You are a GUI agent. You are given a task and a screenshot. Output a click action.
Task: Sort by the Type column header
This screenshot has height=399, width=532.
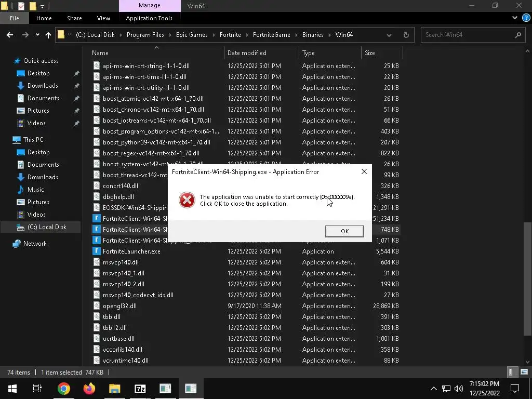pos(330,53)
